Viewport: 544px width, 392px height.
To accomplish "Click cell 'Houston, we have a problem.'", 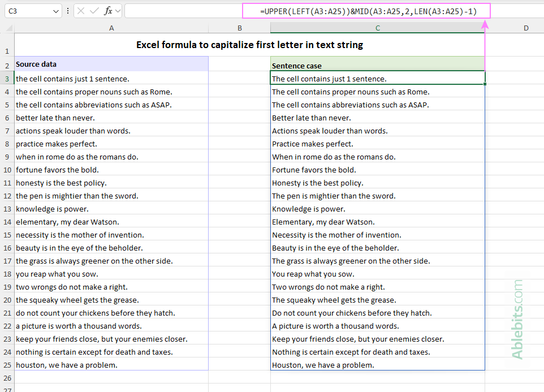I will pyautogui.click(x=378, y=365).
